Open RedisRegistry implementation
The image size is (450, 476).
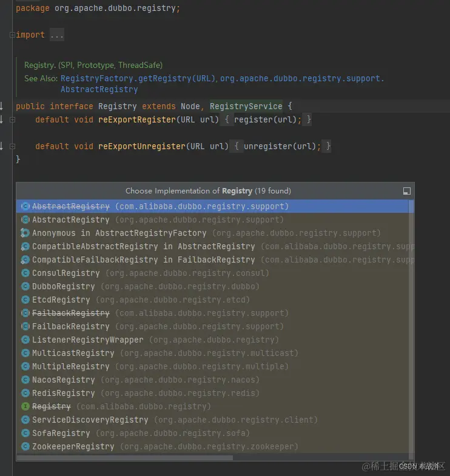pyautogui.click(x=212, y=393)
